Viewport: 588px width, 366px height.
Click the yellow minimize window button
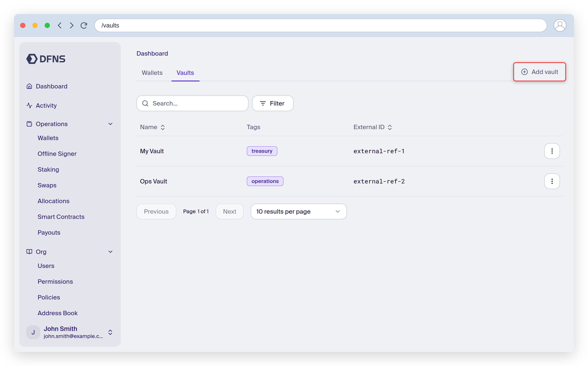[35, 25]
